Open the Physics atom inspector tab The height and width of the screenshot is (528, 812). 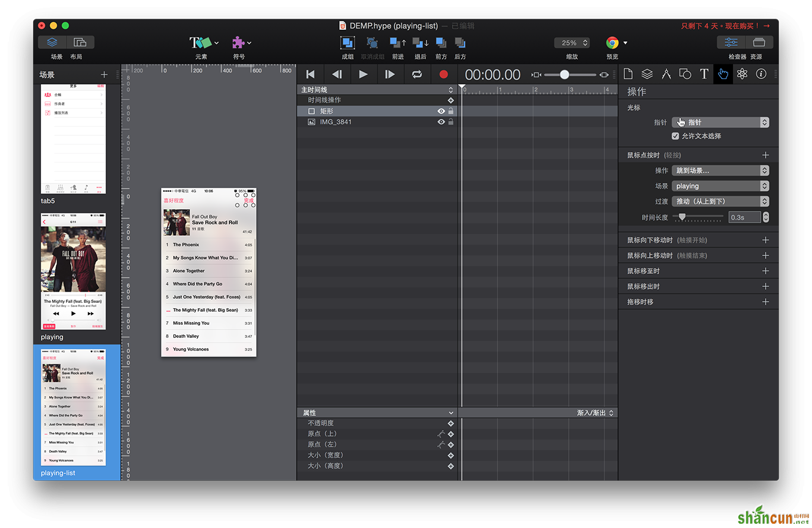(742, 74)
